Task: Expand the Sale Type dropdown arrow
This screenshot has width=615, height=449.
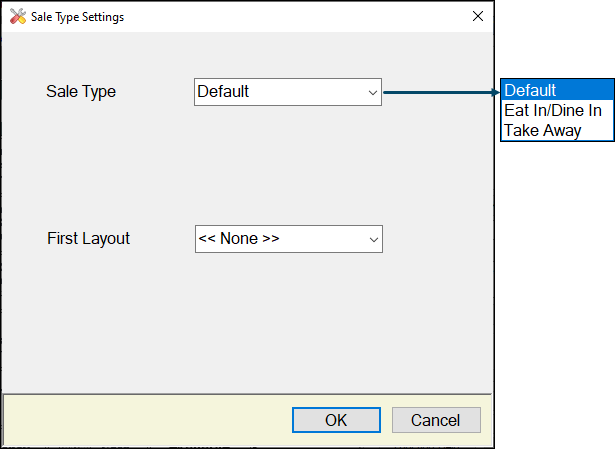Action: (x=373, y=93)
